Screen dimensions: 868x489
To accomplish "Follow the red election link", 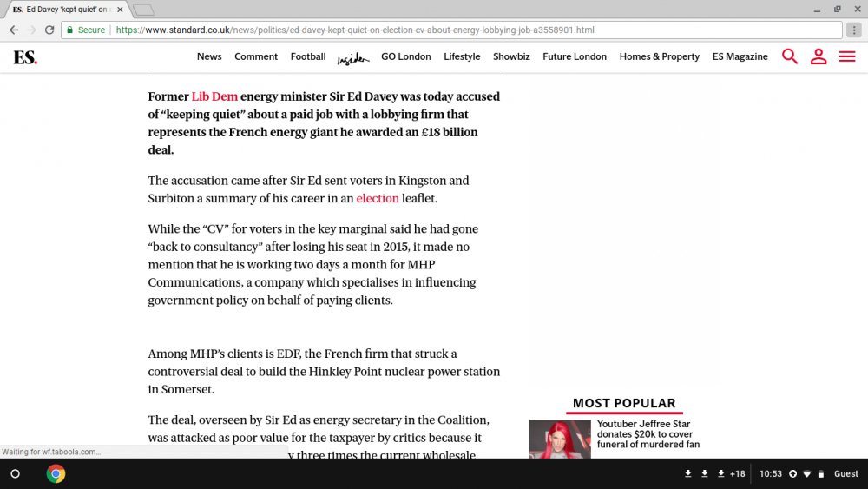I will tap(378, 198).
